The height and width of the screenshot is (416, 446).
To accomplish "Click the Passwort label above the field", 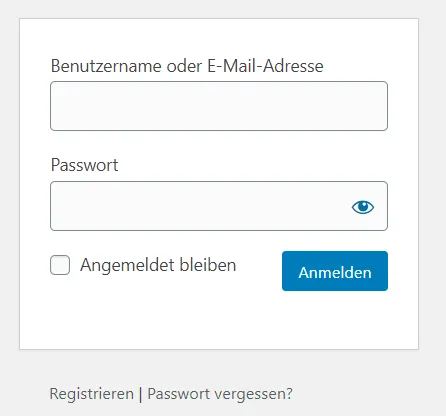I will pyautogui.click(x=84, y=165).
